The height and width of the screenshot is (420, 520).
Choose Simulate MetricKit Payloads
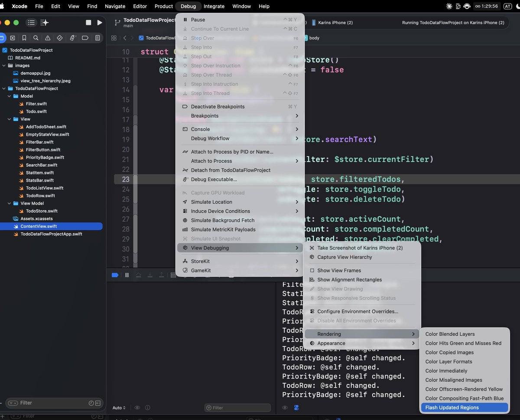[x=240, y=229]
